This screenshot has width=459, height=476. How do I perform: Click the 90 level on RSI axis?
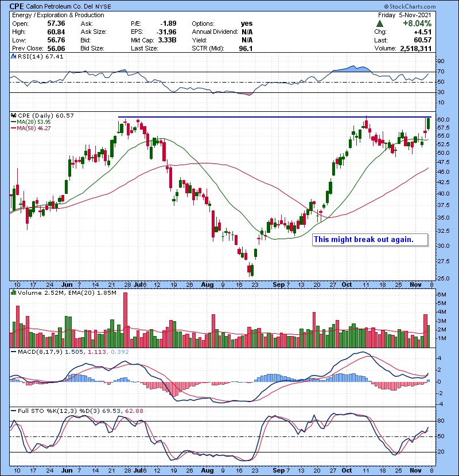click(x=441, y=61)
